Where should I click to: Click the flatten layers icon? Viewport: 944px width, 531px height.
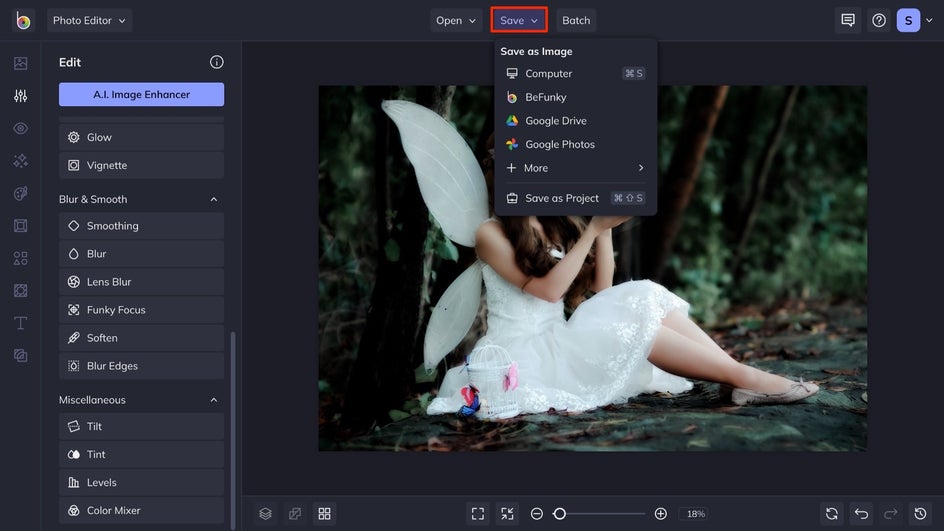[x=295, y=514]
